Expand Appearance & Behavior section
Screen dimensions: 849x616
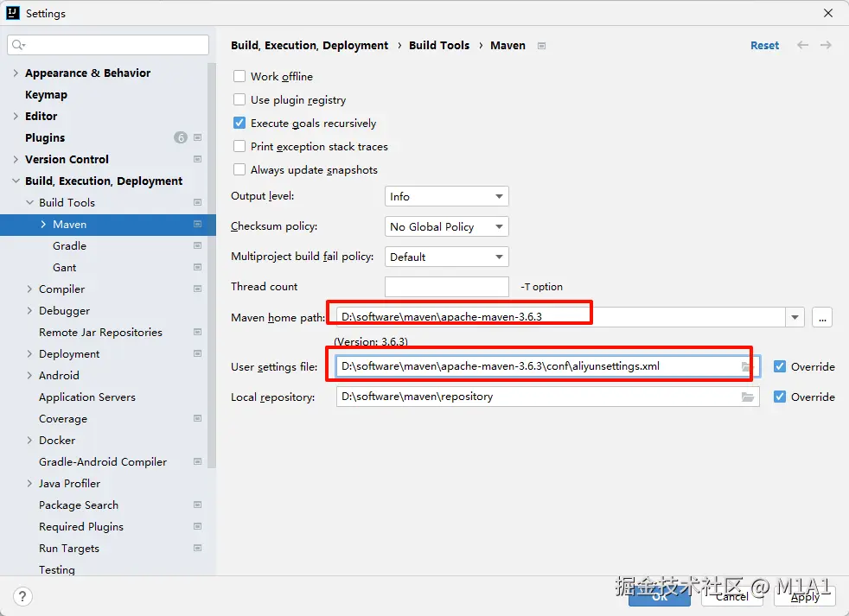(x=16, y=73)
